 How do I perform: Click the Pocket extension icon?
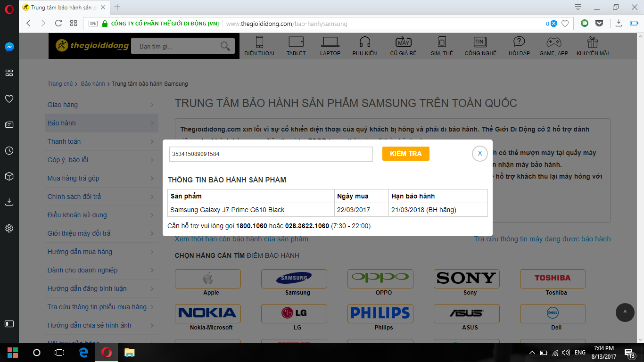click(599, 23)
